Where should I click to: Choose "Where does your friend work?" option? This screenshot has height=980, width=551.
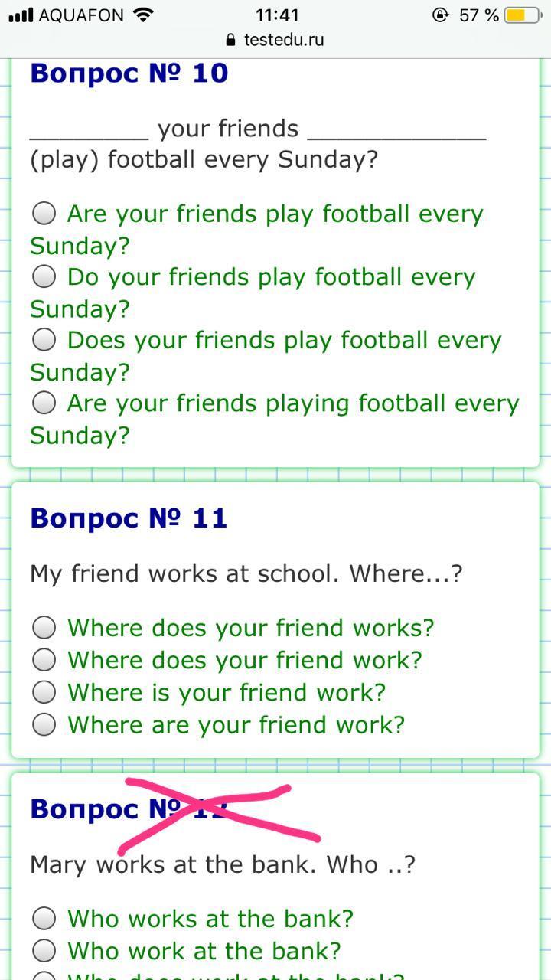pyautogui.click(x=44, y=660)
